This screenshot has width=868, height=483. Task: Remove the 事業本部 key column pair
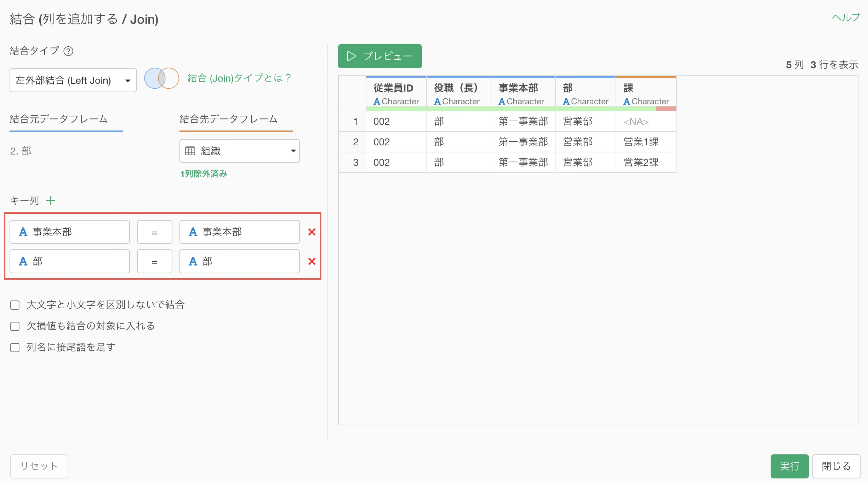coord(312,232)
